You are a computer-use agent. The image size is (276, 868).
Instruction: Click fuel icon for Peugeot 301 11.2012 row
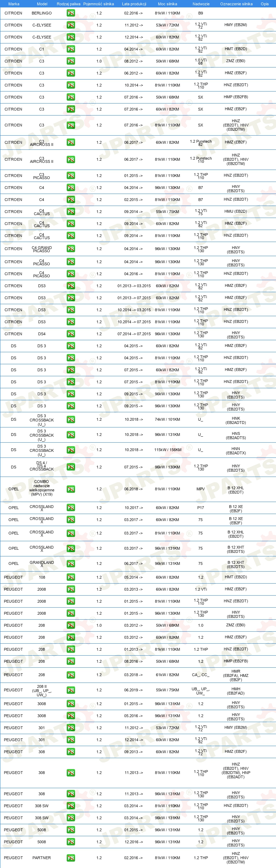pos(71,728)
